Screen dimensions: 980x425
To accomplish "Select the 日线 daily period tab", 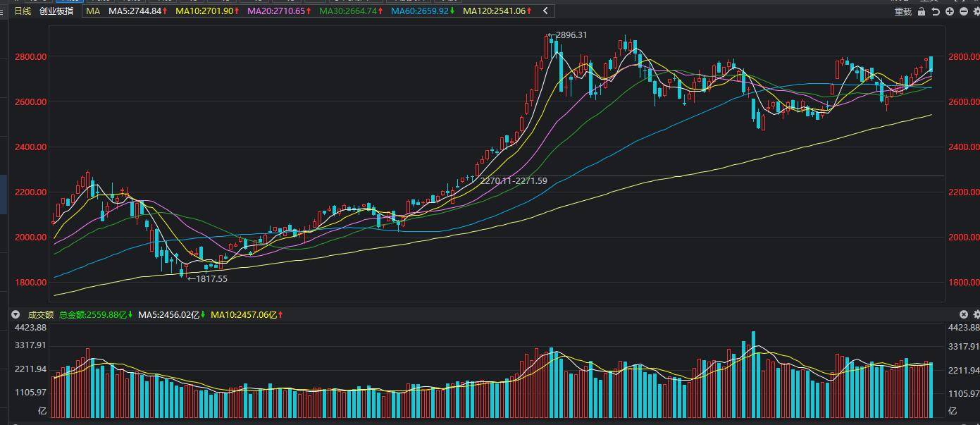I will (23, 11).
